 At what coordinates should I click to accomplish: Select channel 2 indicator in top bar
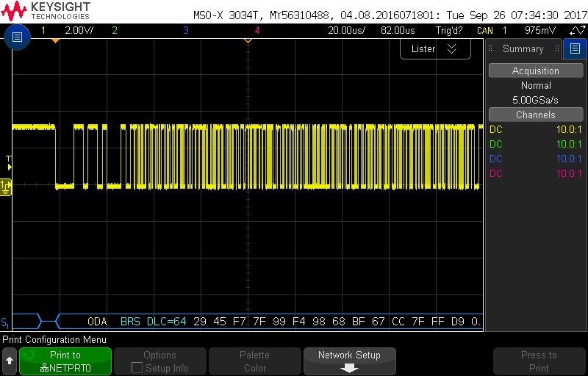click(x=115, y=30)
